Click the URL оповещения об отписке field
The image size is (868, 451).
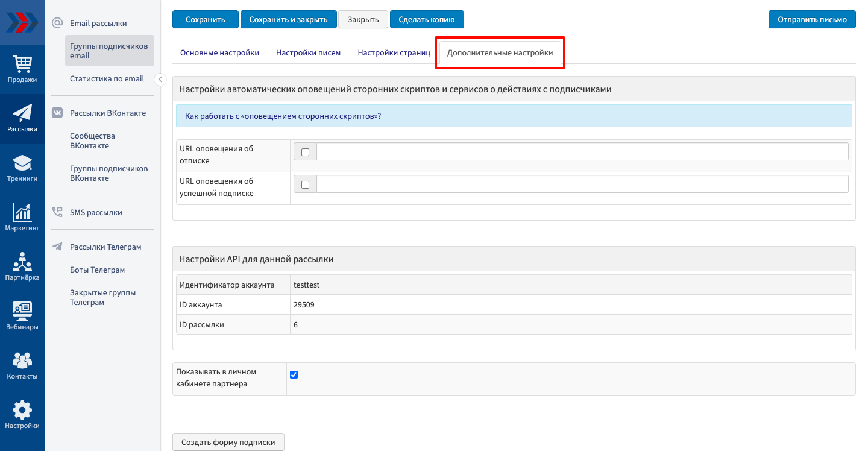click(x=582, y=152)
